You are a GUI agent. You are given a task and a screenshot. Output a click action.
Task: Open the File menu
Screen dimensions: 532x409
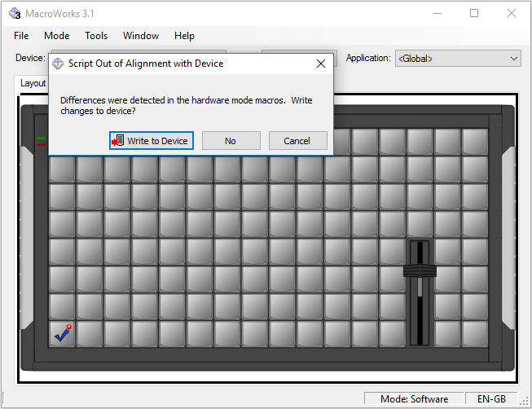[x=21, y=36]
